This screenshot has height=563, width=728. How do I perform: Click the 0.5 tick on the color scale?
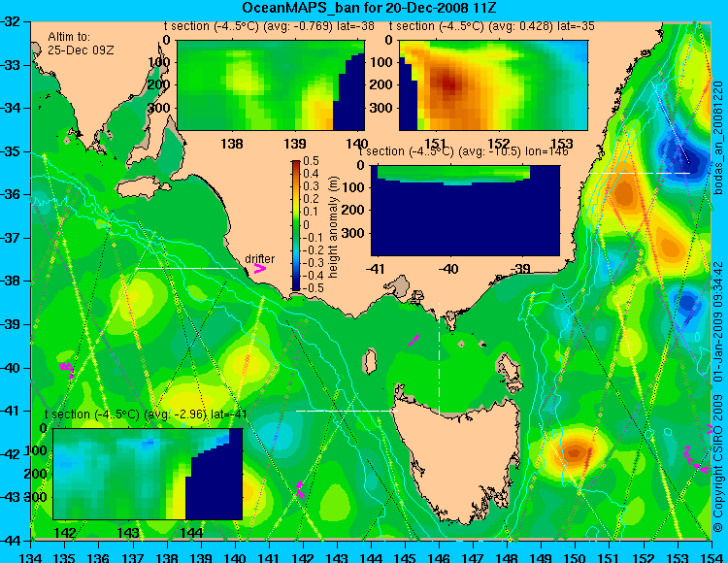tap(311, 161)
